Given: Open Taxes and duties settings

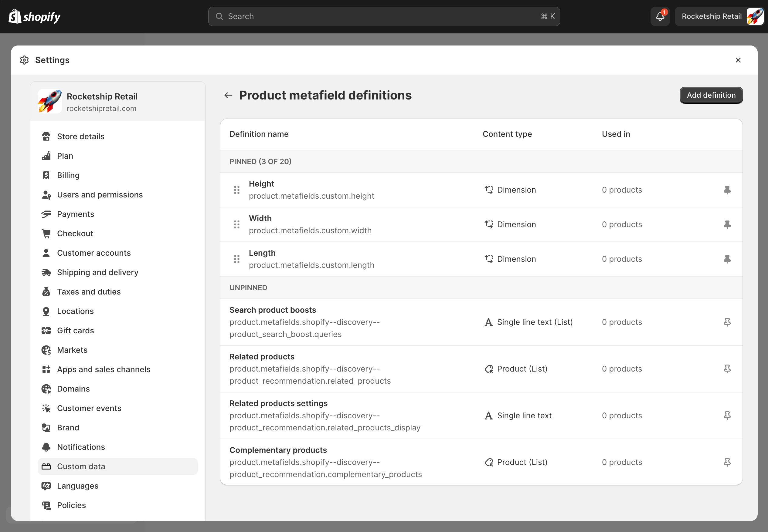Looking at the screenshot, I should [x=89, y=292].
